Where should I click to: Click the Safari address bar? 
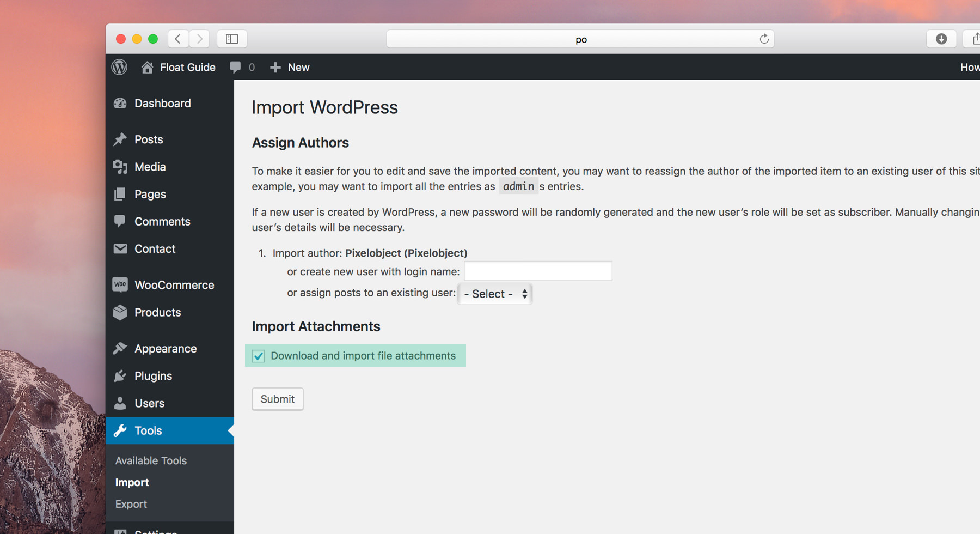point(580,39)
